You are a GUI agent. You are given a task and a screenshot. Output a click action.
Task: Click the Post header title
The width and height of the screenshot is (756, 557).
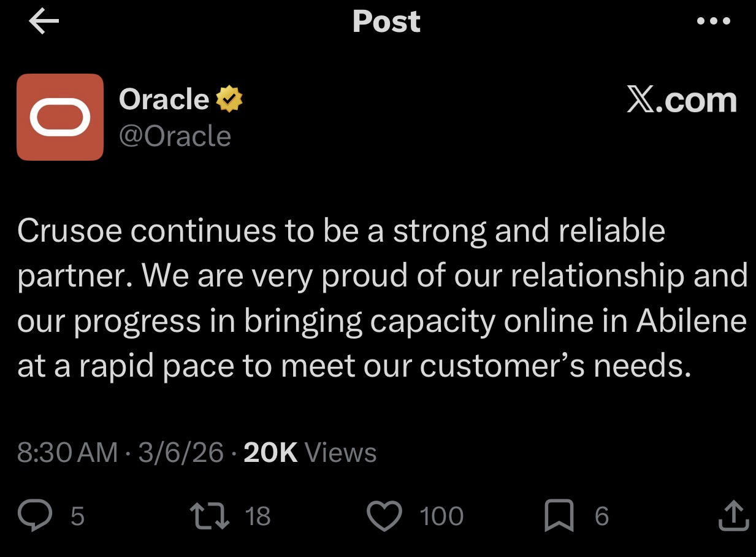pyautogui.click(x=386, y=21)
